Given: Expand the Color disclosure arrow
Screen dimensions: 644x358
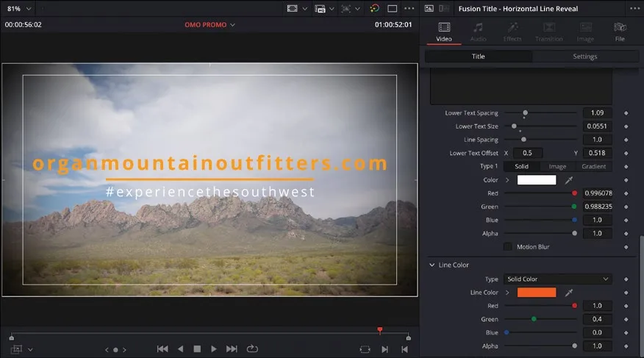Looking at the screenshot, I should (x=507, y=180).
